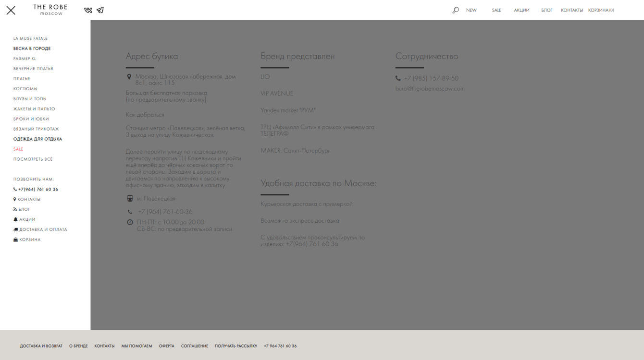Click the Бренд представлен heading

point(297,56)
